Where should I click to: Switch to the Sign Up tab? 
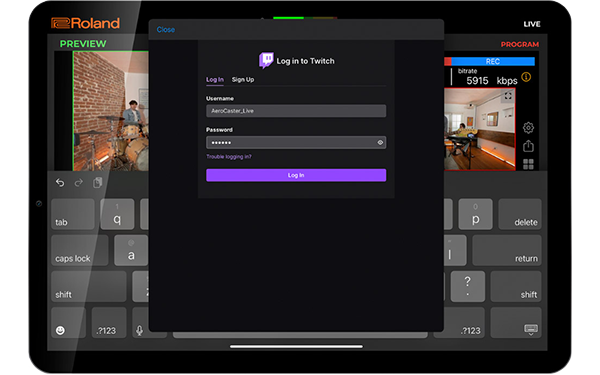243,80
